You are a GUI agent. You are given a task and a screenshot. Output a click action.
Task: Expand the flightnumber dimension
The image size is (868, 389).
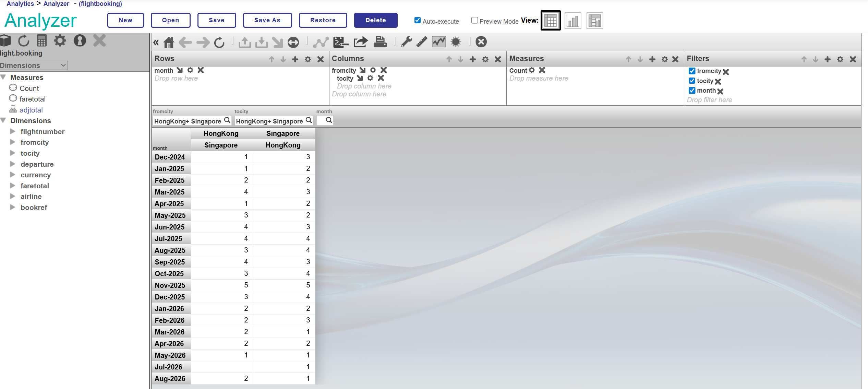[x=13, y=131]
